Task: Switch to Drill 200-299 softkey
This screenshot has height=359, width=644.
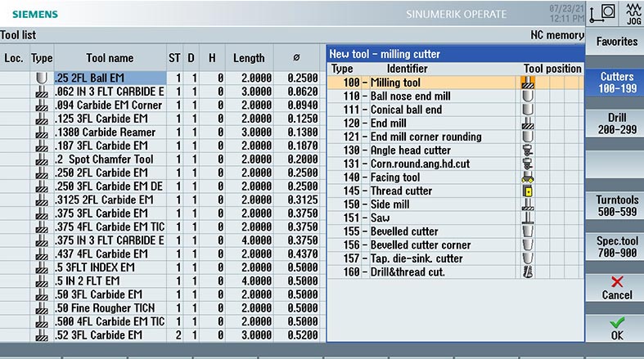Action: point(616,123)
